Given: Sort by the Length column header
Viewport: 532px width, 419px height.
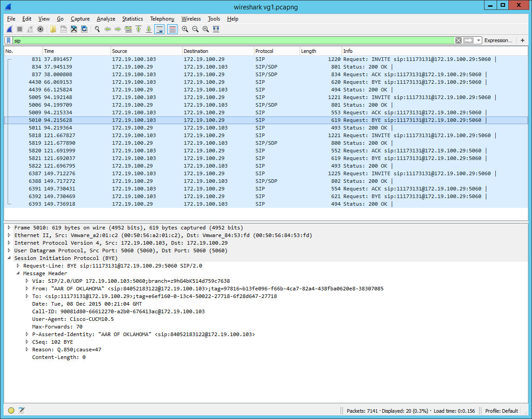Looking at the screenshot, I should 320,51.
